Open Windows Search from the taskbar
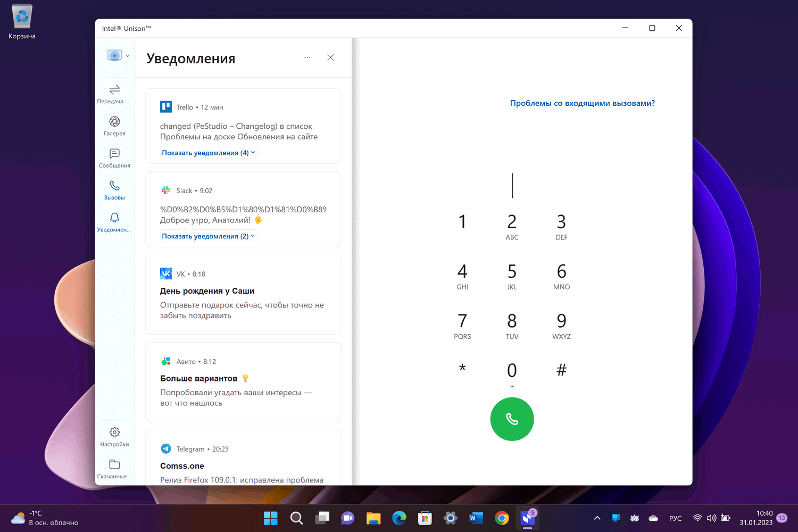Image resolution: width=798 pixels, height=532 pixels. point(296,518)
